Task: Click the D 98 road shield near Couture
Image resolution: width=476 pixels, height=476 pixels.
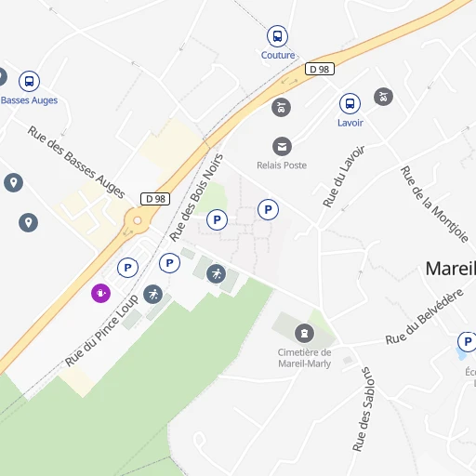Action: [x=320, y=69]
